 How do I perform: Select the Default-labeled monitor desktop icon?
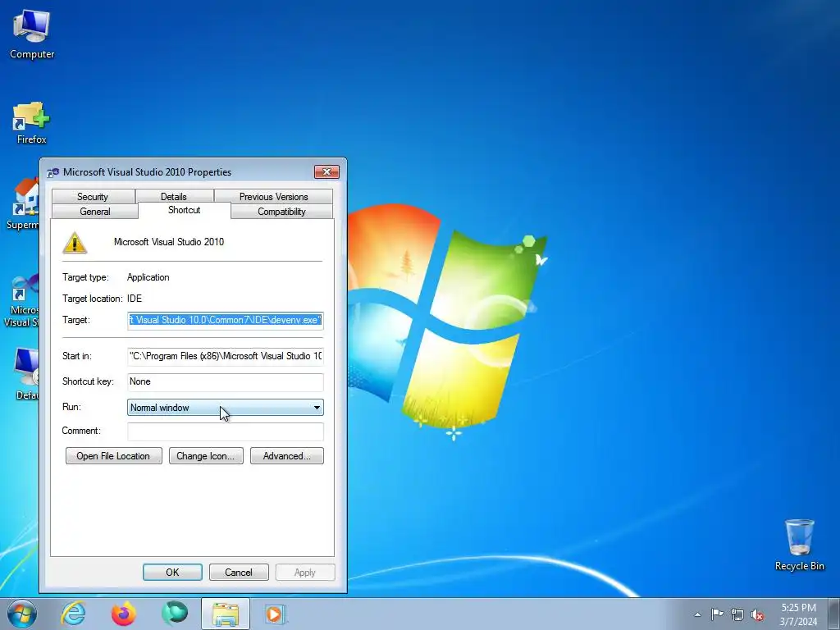point(25,374)
